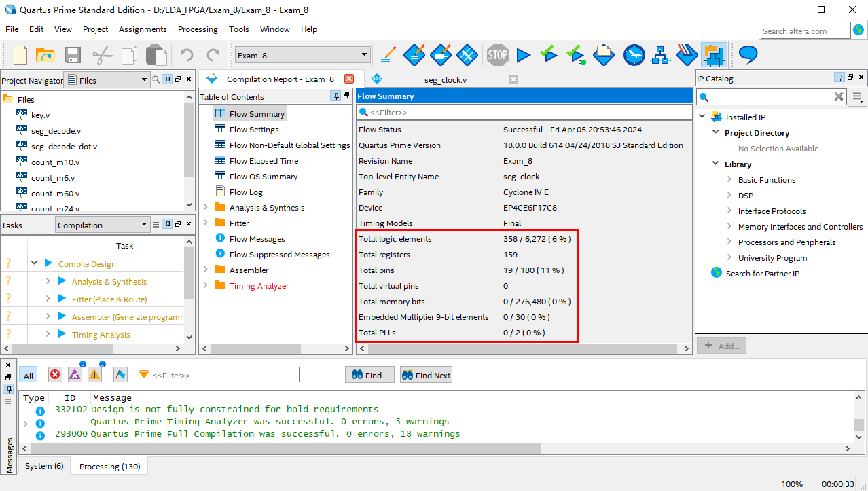
Task: Open the Programmer toolbar icon
Action: pyautogui.click(x=687, y=54)
